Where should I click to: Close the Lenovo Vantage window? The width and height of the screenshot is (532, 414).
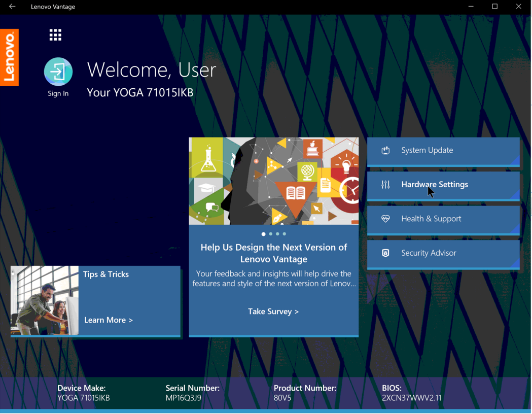(518, 7)
